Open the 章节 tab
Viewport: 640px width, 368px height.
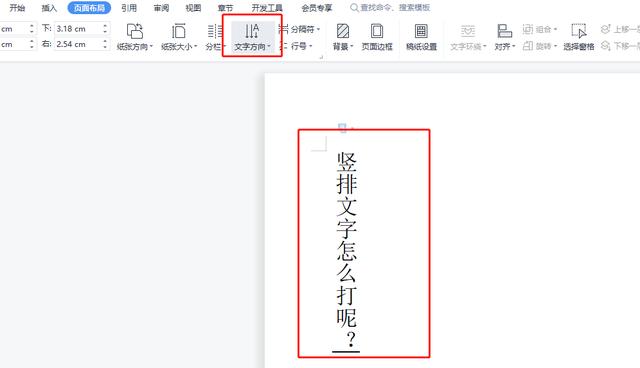point(225,8)
